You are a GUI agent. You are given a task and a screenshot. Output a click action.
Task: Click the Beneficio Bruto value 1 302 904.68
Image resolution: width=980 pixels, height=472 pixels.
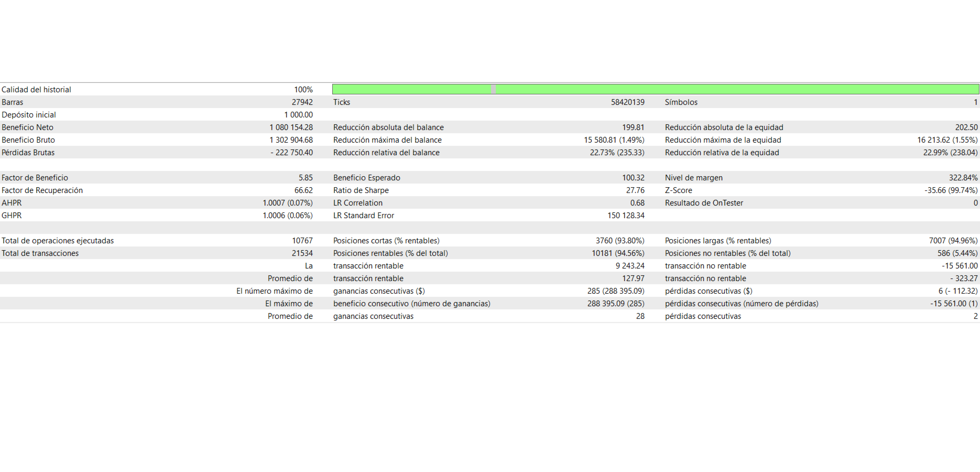point(291,140)
